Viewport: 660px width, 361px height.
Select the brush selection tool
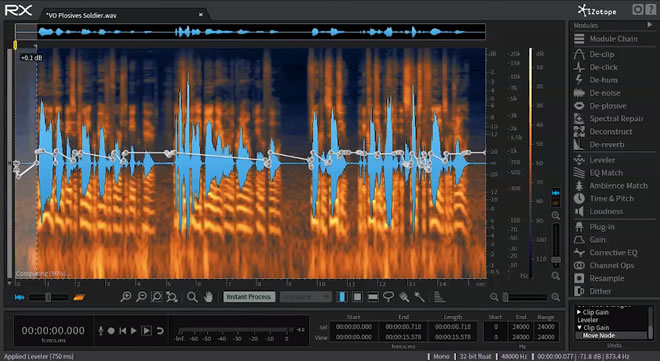pos(404,297)
